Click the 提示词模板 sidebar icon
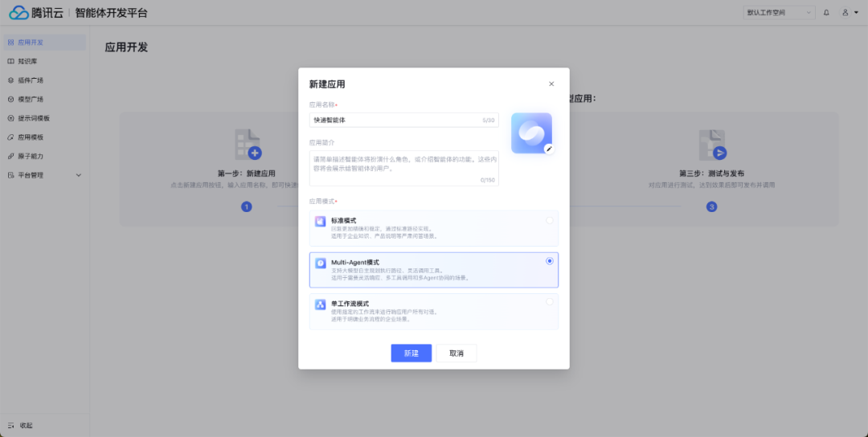Image resolution: width=868 pixels, height=437 pixels. pyautogui.click(x=10, y=118)
